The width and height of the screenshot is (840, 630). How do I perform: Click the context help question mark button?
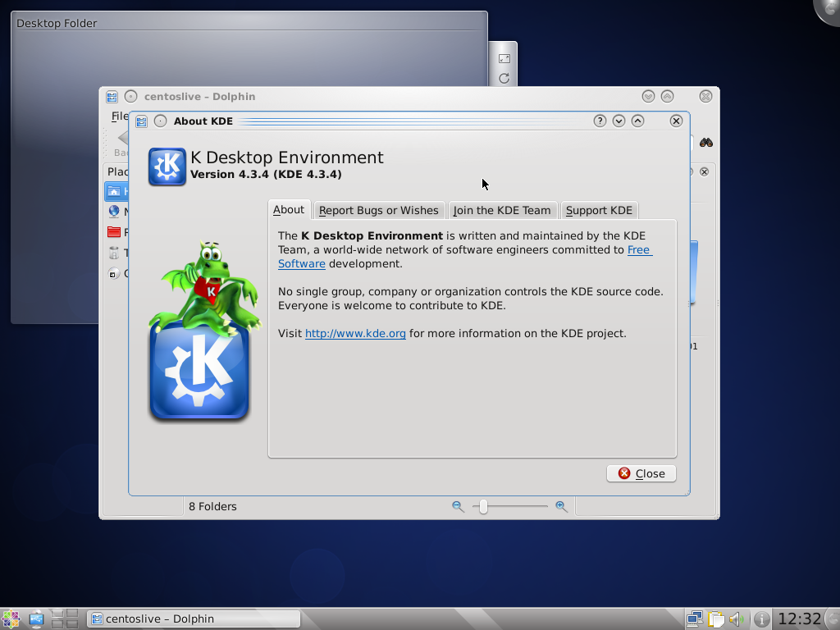pyautogui.click(x=600, y=121)
